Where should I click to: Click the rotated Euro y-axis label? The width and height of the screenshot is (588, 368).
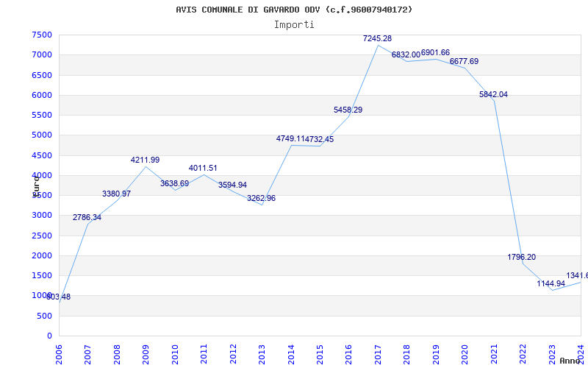(36, 185)
